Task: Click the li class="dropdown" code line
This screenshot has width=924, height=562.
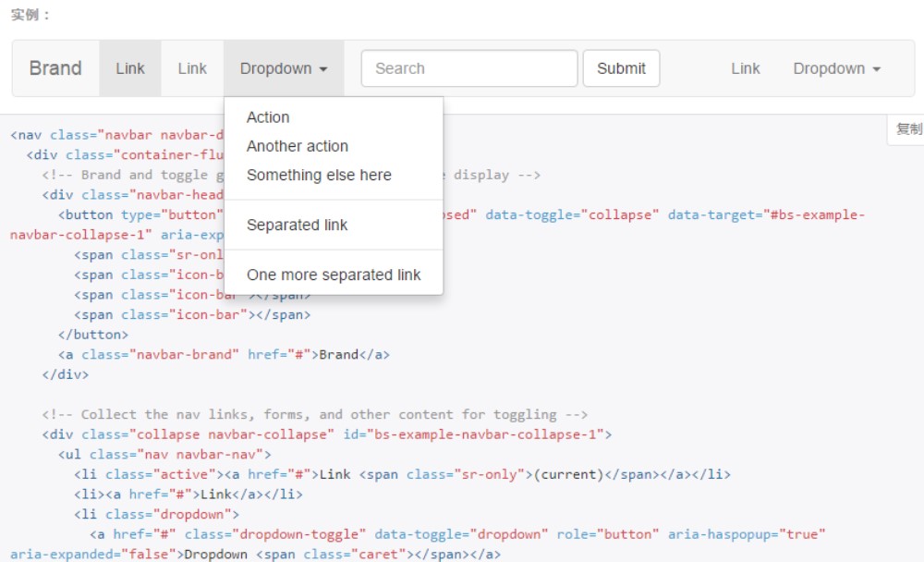Action: 156,514
